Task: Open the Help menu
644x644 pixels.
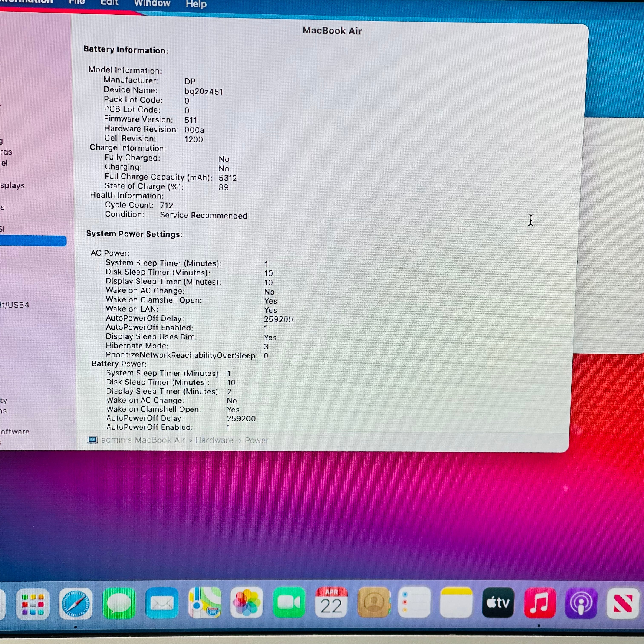Action: (x=196, y=4)
